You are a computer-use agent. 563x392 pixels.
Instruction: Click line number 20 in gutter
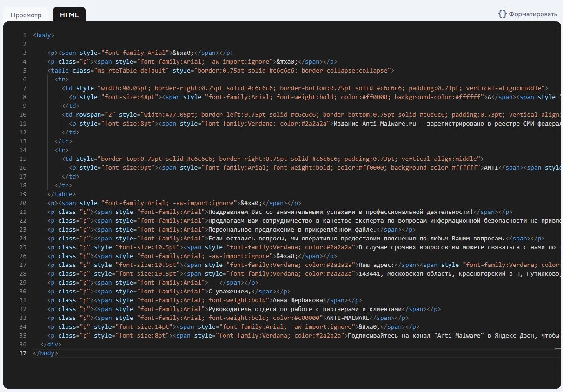click(23, 203)
